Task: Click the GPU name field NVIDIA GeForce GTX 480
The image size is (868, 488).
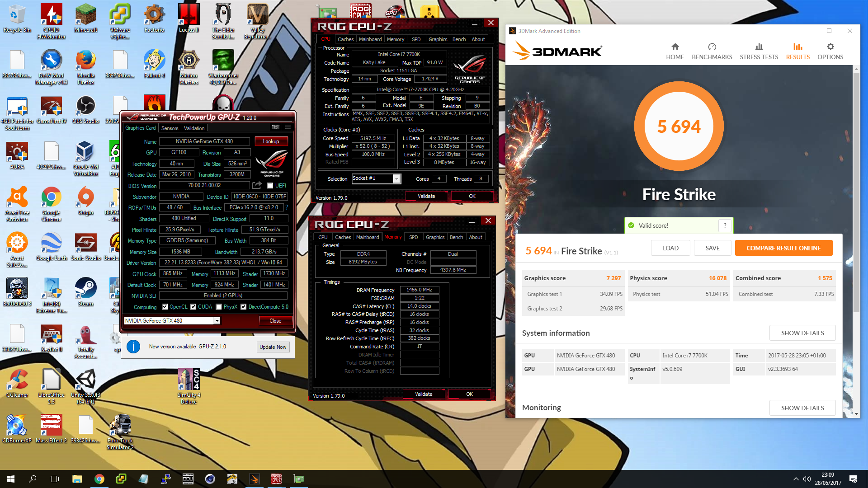Action: point(204,141)
